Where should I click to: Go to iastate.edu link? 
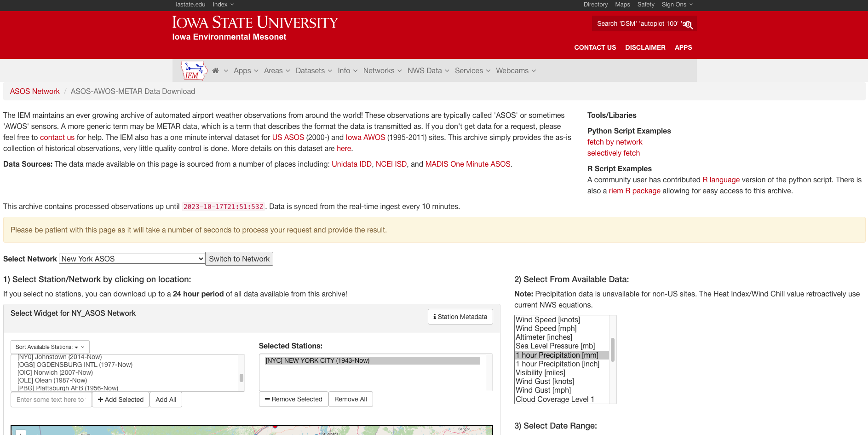click(190, 5)
